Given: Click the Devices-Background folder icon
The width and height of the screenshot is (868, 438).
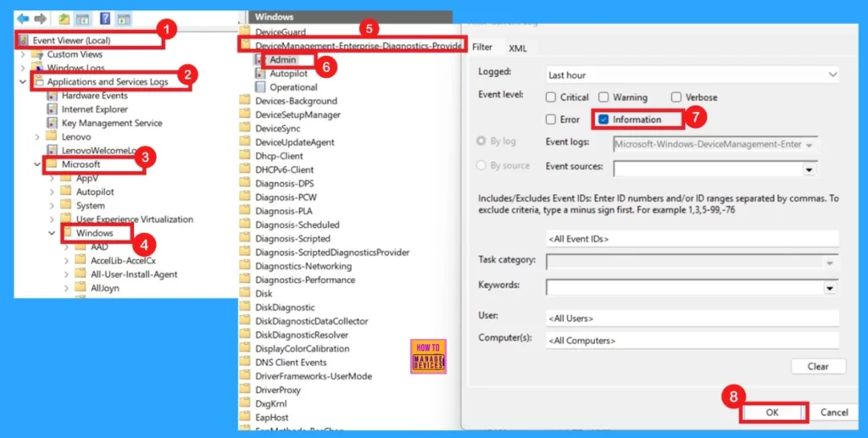Looking at the screenshot, I should 245,101.
